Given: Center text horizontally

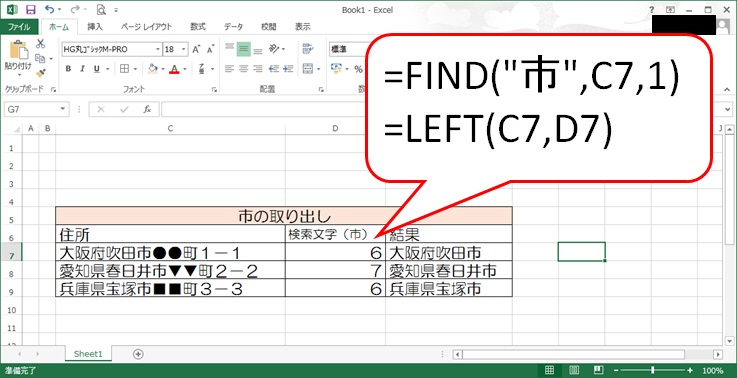Looking at the screenshot, I should point(243,69).
